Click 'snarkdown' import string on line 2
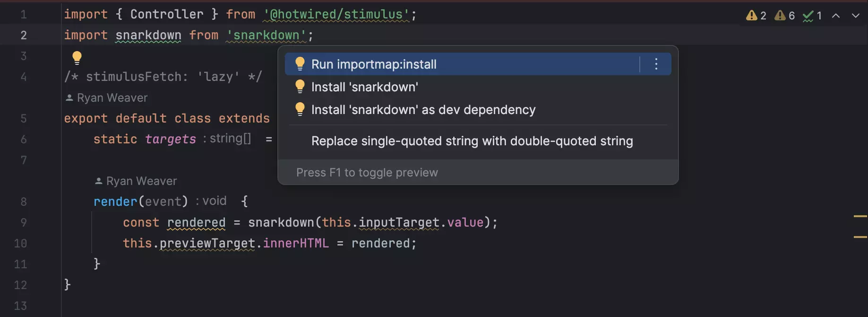Screen dimensions: 868x317 (266, 35)
